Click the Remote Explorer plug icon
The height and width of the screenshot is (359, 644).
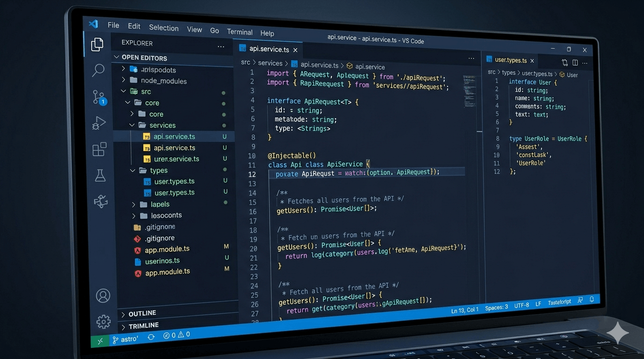[100, 201]
